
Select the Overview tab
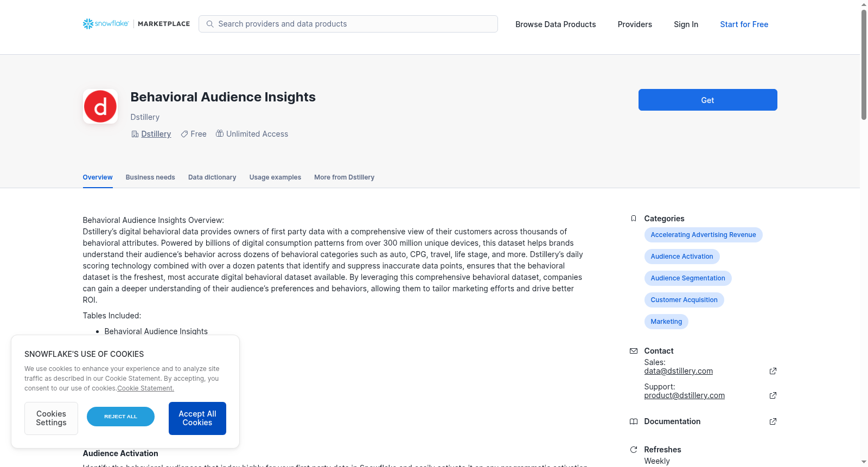98,177
